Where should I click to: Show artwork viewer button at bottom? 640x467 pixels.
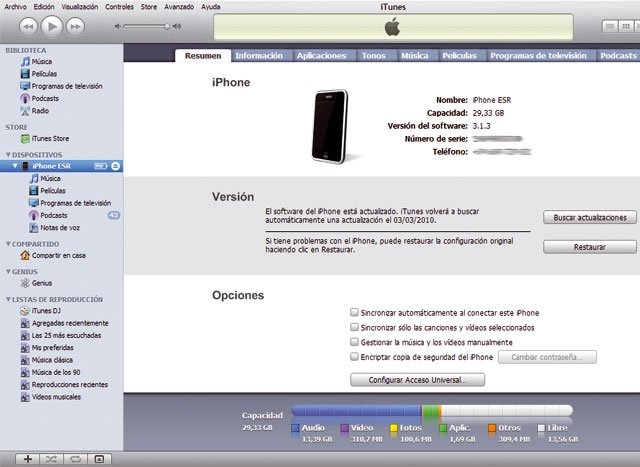click(99, 459)
